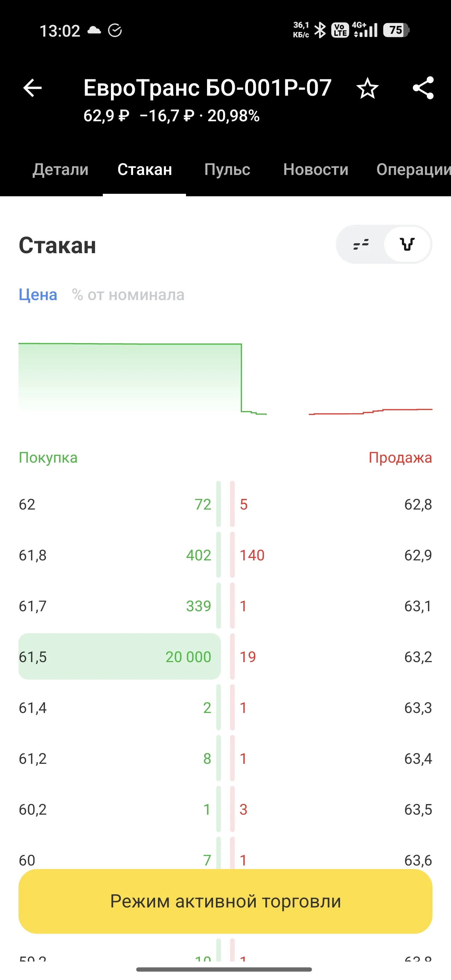This screenshot has width=451, height=980.
Task: Open the Пульс tab
Action: point(227,169)
